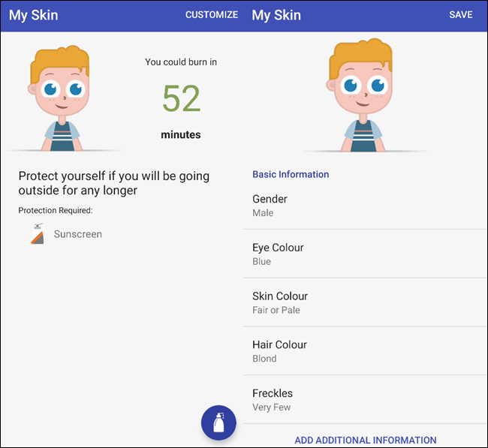The width and height of the screenshot is (488, 448).
Task: Click the green 52 burn time number
Action: 181,98
